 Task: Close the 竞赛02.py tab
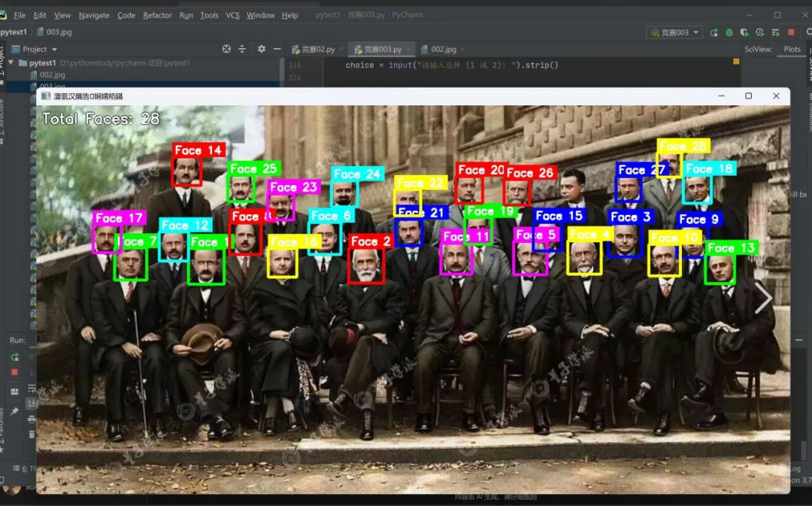point(341,49)
